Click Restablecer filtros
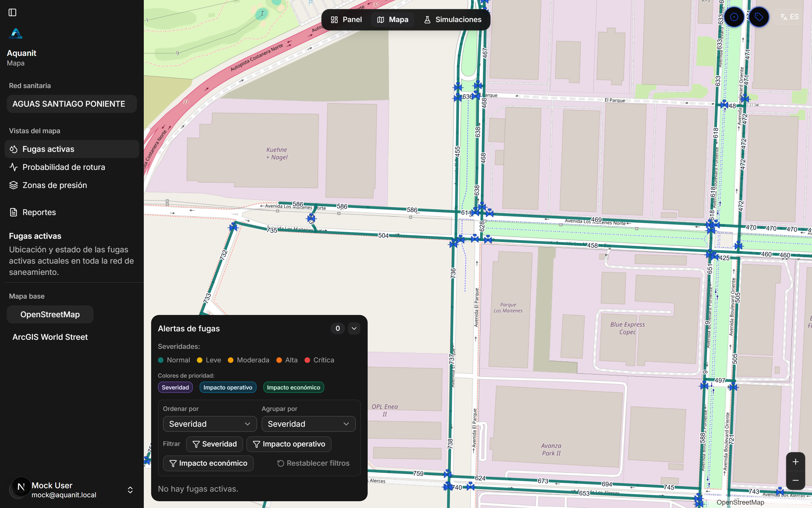The height and width of the screenshot is (508, 812). tap(313, 463)
